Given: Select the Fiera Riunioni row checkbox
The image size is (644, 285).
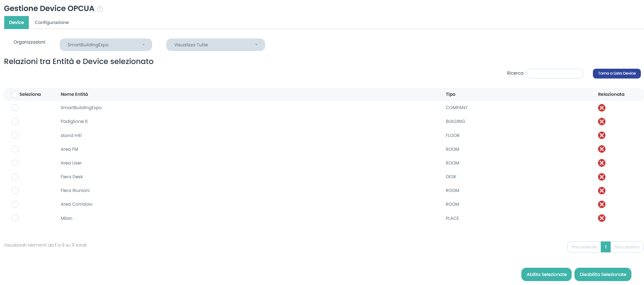Looking at the screenshot, I should point(15,191).
